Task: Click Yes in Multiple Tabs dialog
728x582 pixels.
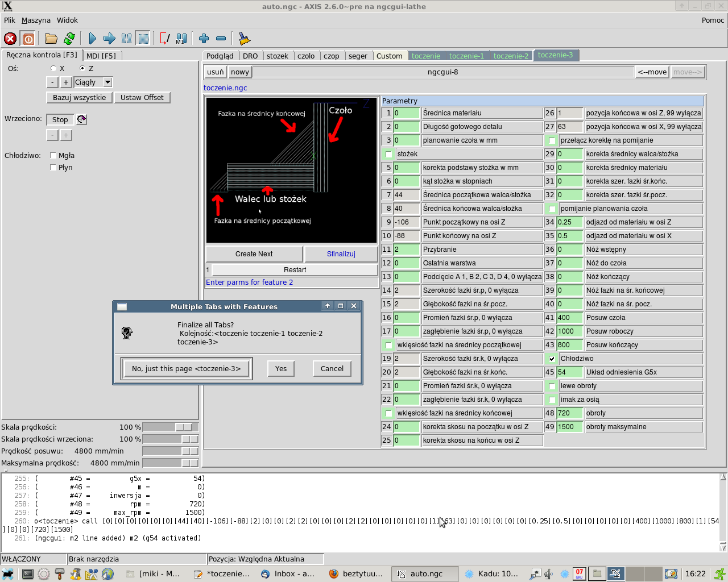Action: [x=281, y=368]
